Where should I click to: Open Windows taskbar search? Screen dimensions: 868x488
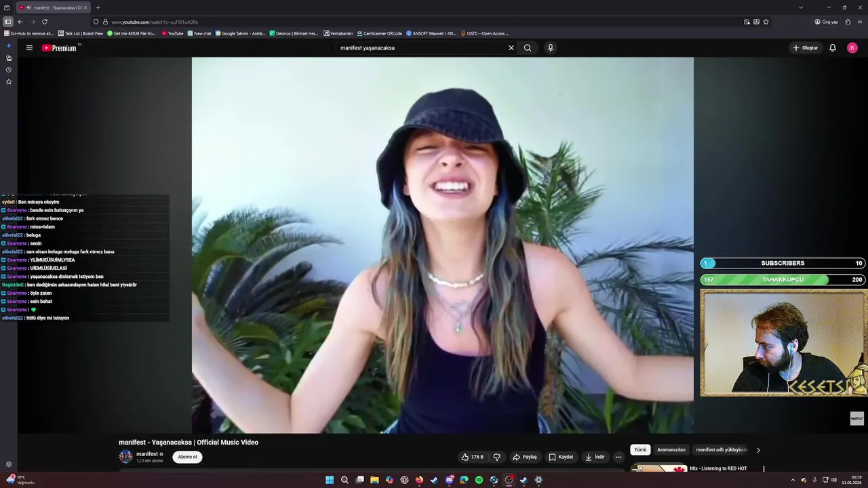point(344,480)
